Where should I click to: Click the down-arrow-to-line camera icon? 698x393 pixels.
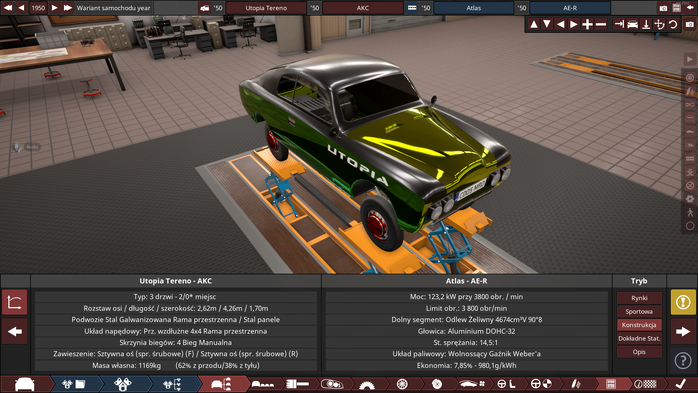coord(646,24)
